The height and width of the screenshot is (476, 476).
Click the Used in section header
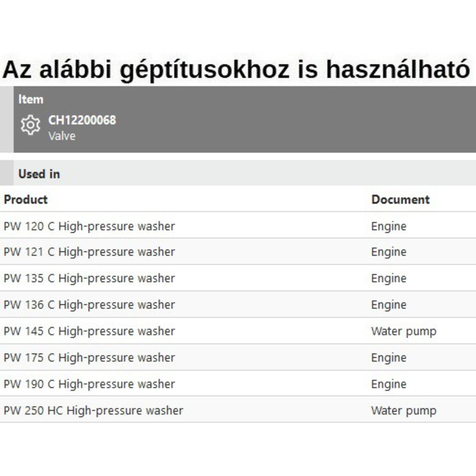tap(39, 174)
